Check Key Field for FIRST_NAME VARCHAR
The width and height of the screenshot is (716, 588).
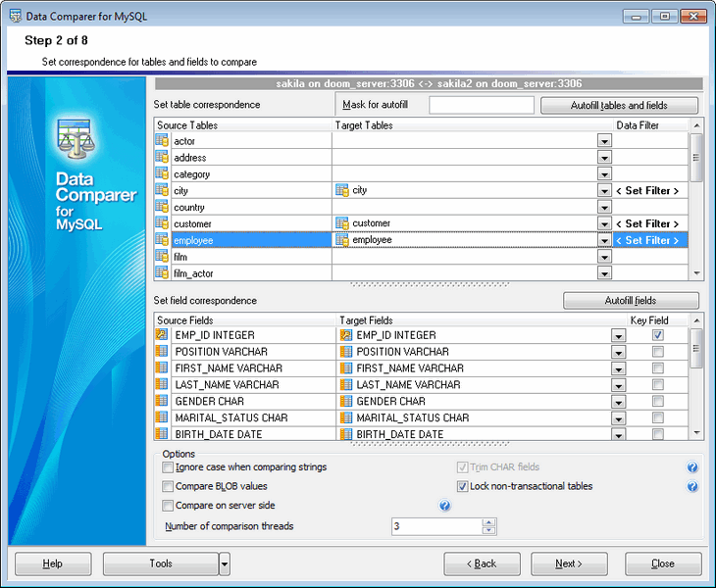657,368
